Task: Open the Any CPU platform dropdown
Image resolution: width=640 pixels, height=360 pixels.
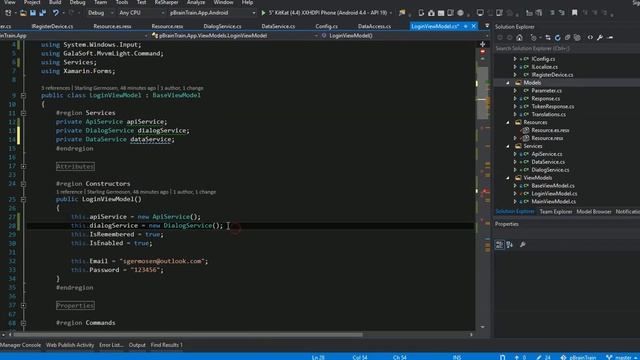Action: click(141, 13)
